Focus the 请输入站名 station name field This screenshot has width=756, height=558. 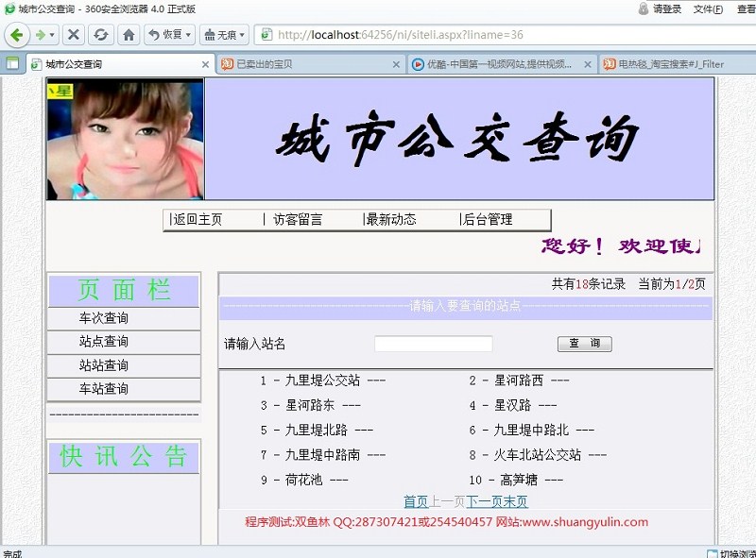tap(433, 344)
